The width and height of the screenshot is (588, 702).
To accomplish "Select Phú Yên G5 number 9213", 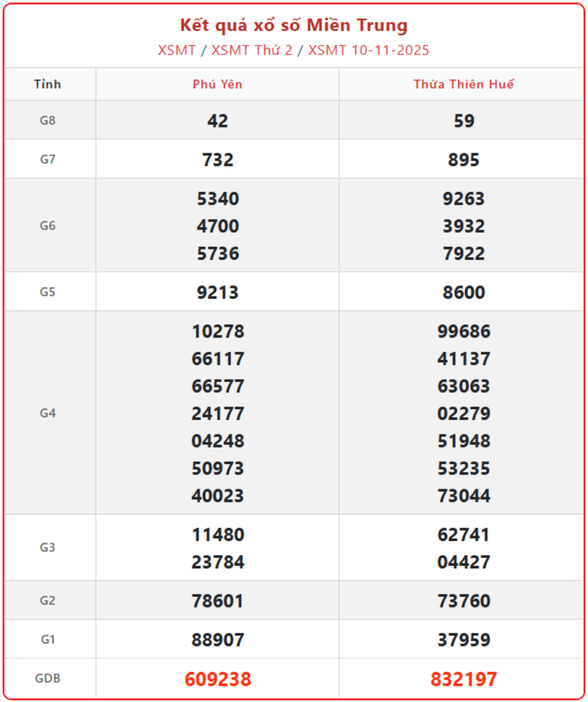I will click(218, 292).
